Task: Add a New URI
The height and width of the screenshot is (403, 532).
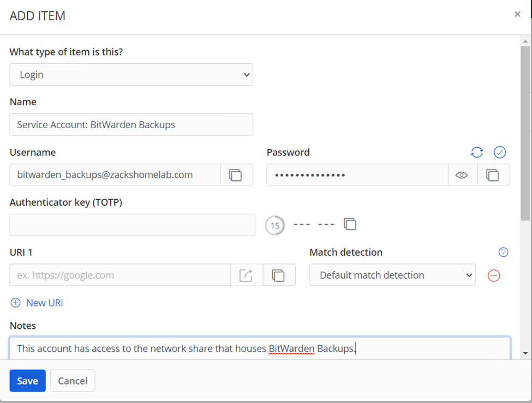Action: pyautogui.click(x=37, y=303)
